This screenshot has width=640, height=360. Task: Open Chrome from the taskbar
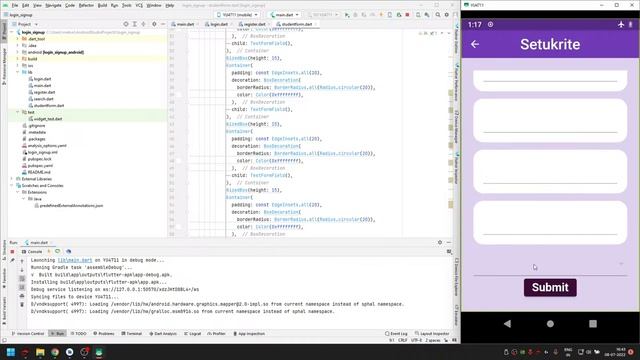click(55, 352)
